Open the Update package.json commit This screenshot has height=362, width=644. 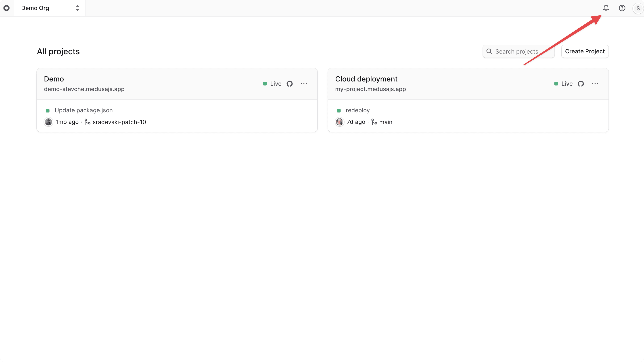84,110
